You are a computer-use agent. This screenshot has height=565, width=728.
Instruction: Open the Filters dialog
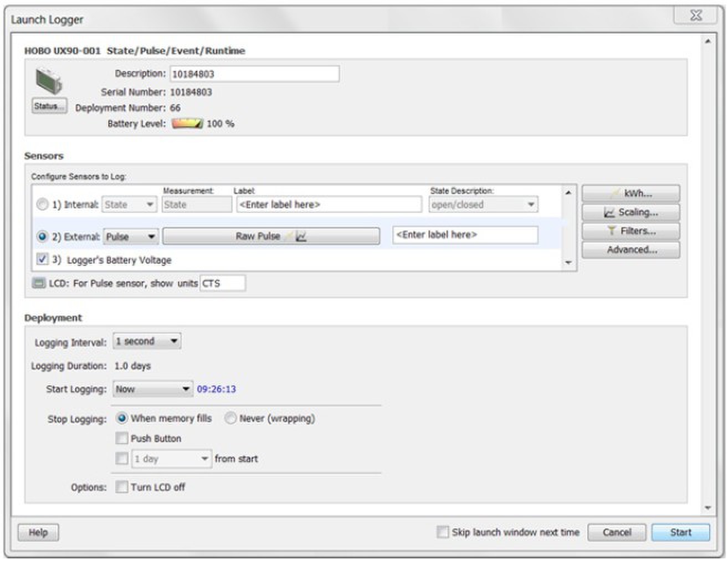(630, 231)
